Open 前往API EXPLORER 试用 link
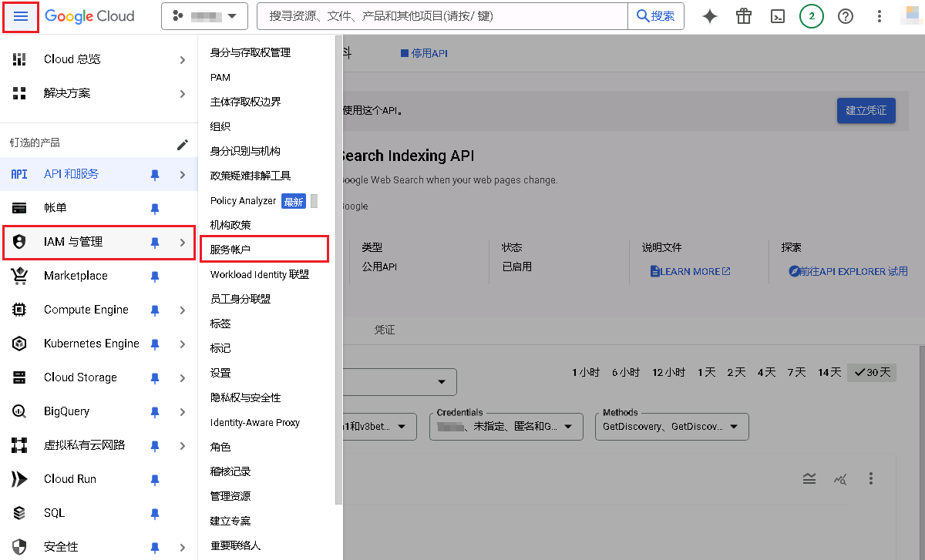Image resolution: width=925 pixels, height=560 pixels. pyautogui.click(x=848, y=271)
